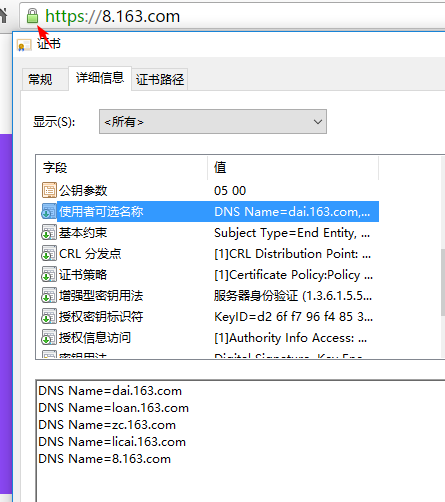Image resolution: width=445 pixels, height=502 pixels.
Task: Click the 基本约束 extension icon
Action: click(x=49, y=232)
